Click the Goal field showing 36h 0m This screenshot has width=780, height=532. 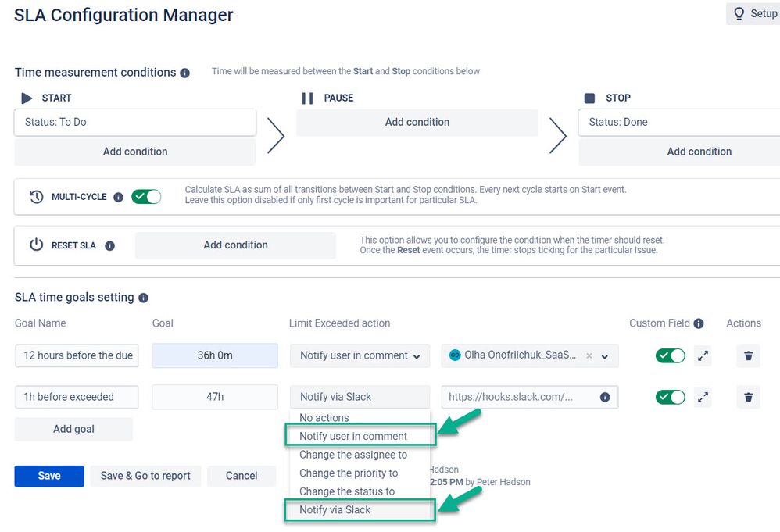tap(215, 355)
